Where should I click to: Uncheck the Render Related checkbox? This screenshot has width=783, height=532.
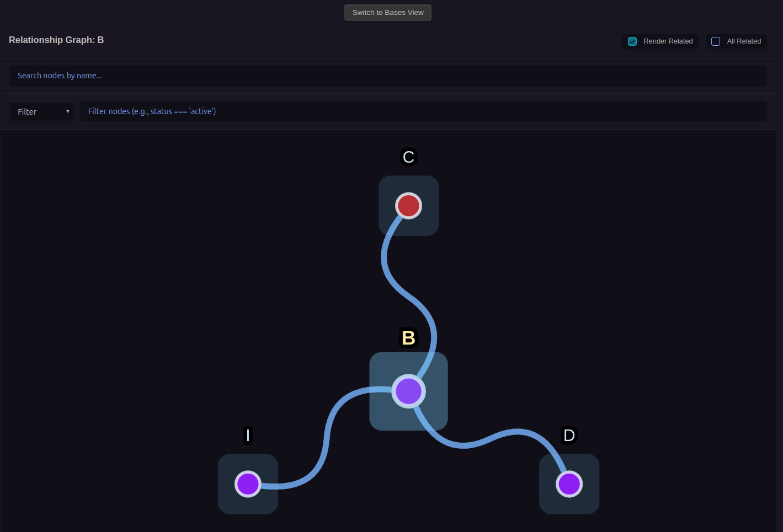(632, 41)
